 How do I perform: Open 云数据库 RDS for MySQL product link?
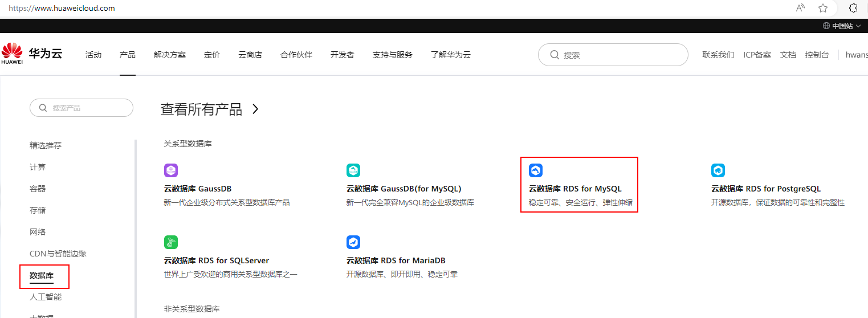point(575,189)
